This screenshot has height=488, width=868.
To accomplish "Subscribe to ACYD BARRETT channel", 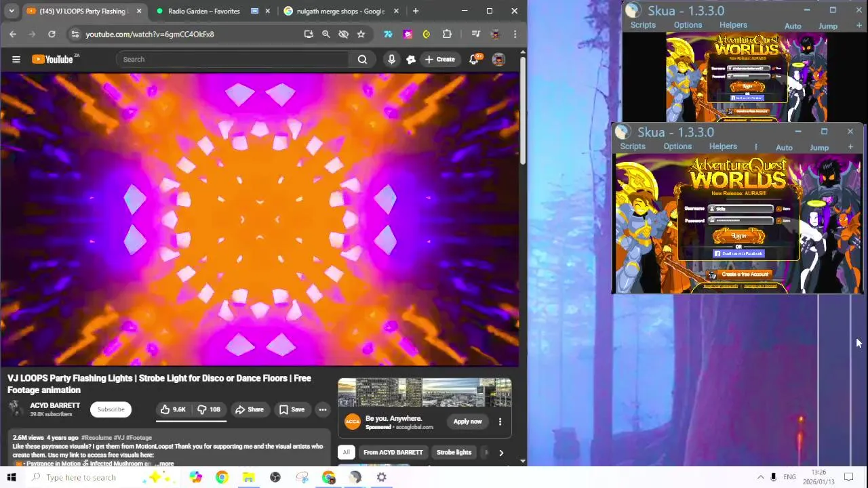I will point(111,409).
